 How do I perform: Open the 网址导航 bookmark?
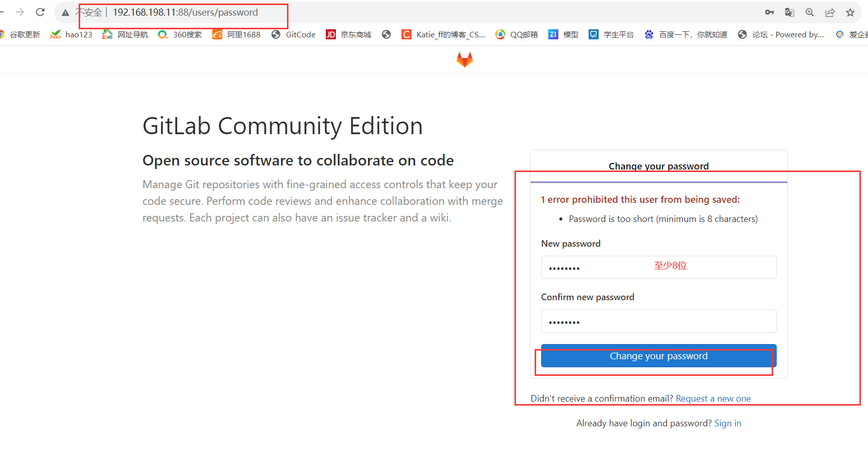point(125,34)
